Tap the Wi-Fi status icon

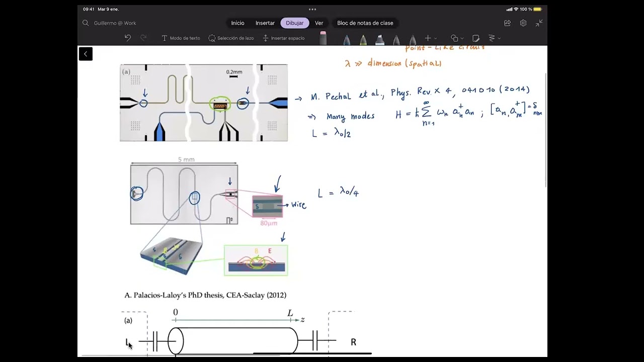[x=516, y=9]
